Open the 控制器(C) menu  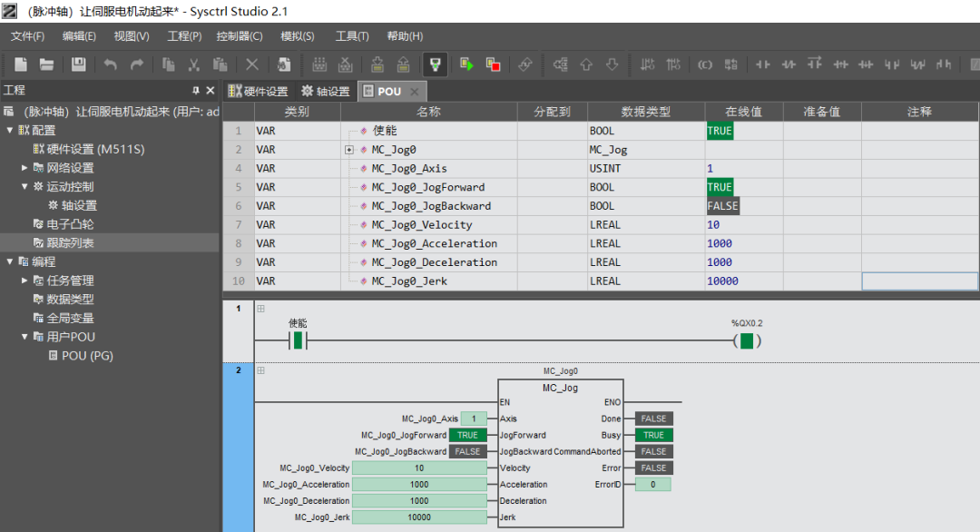point(240,36)
